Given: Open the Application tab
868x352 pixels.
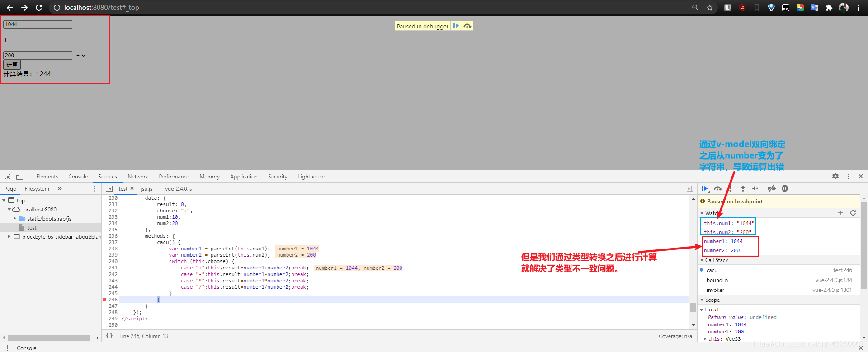Looking at the screenshot, I should 244,177.
